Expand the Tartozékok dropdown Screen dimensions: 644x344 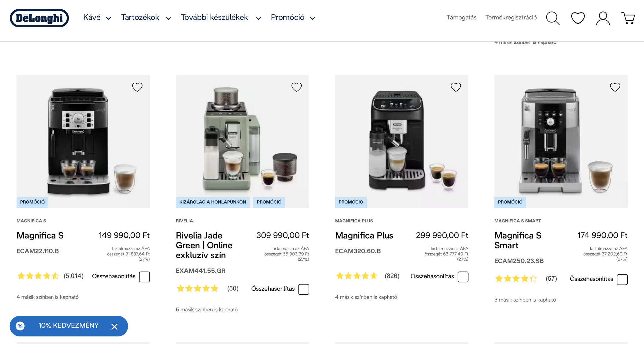146,18
